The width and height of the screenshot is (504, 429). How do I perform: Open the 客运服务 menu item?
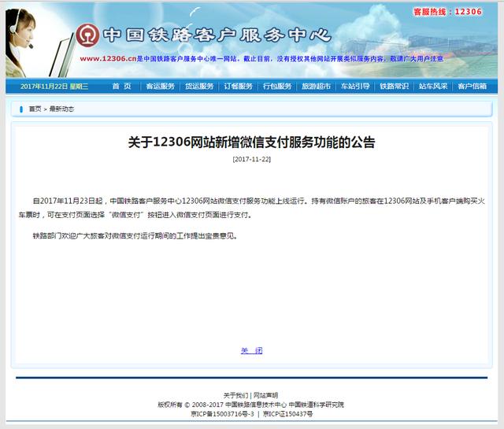pyautogui.click(x=160, y=86)
